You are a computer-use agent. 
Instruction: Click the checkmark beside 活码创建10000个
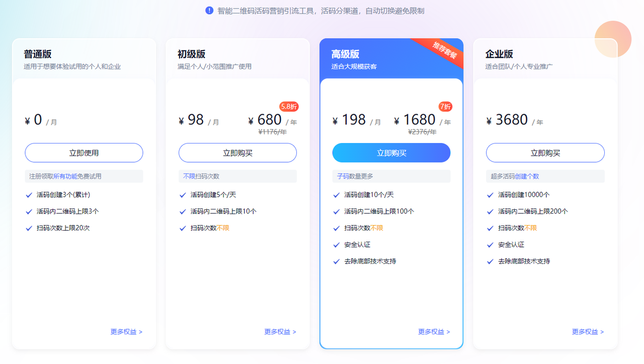pos(490,195)
